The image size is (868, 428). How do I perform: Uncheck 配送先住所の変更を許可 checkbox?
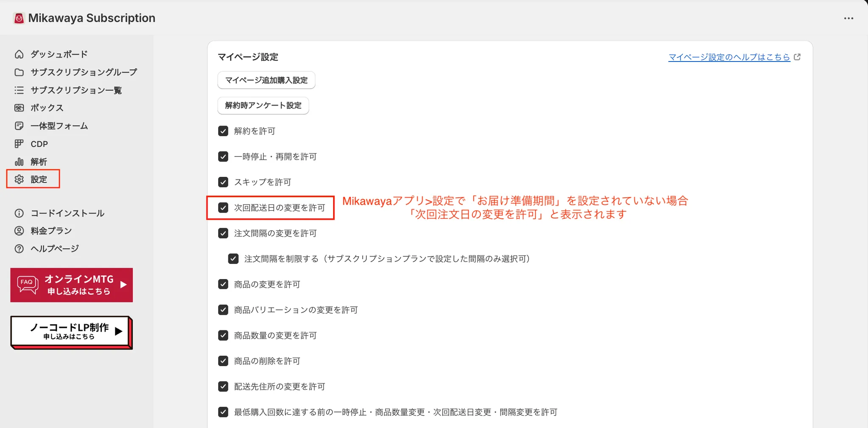click(x=223, y=386)
